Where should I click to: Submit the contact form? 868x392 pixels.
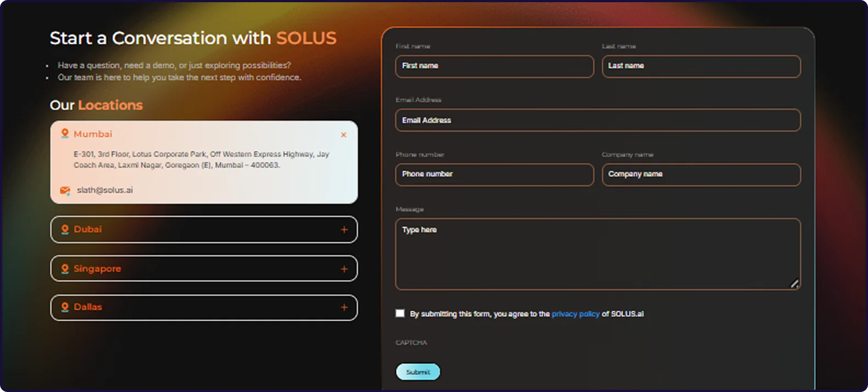click(418, 372)
